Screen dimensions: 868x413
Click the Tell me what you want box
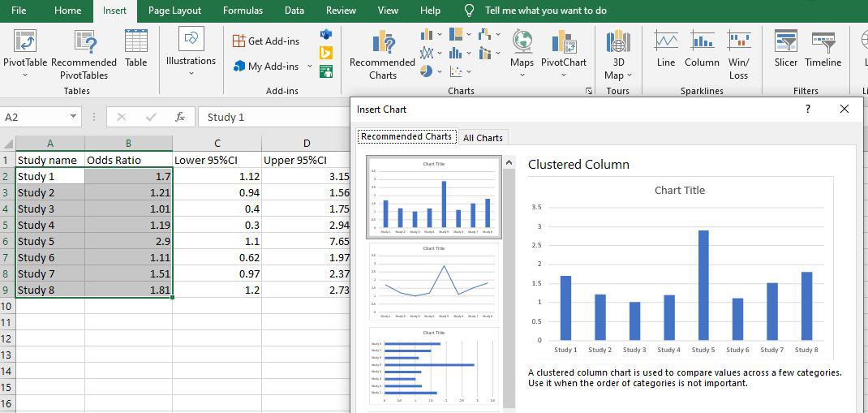[546, 11]
